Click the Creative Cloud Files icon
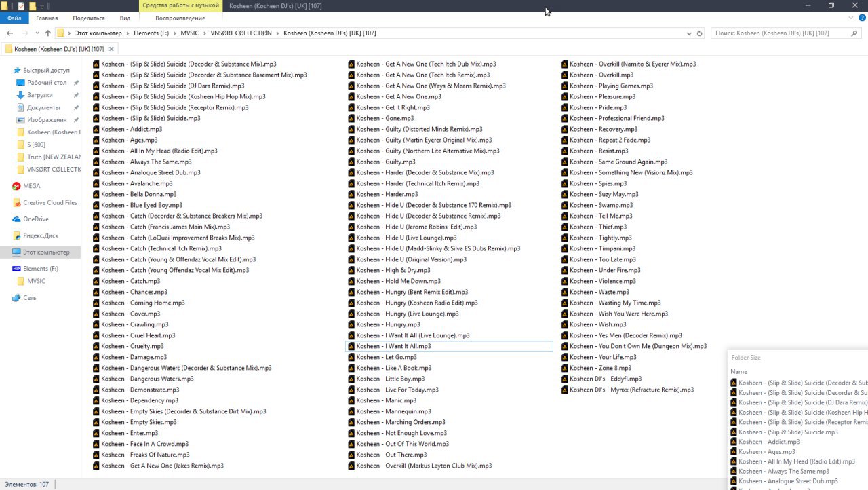The image size is (868, 490). (16, 202)
